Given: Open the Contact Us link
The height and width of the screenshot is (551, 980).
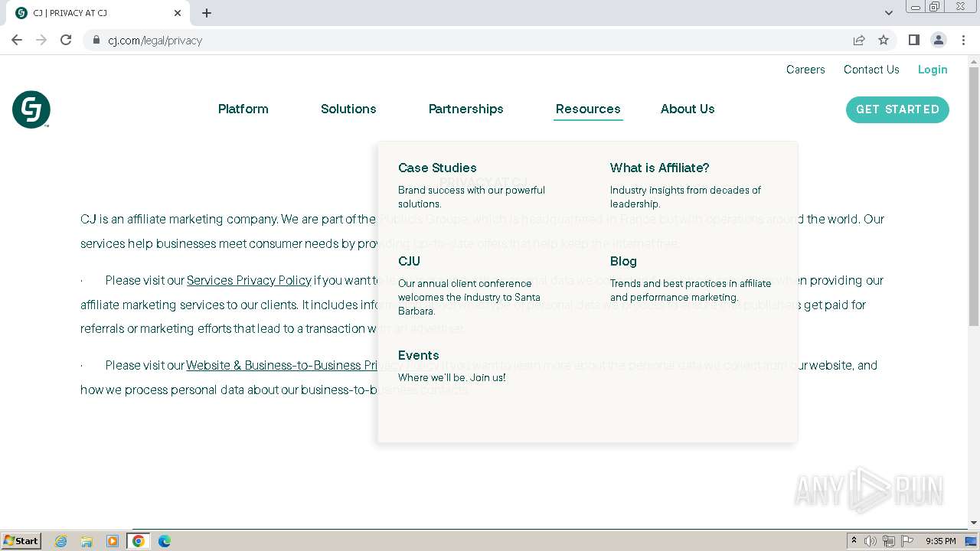Looking at the screenshot, I should (871, 69).
